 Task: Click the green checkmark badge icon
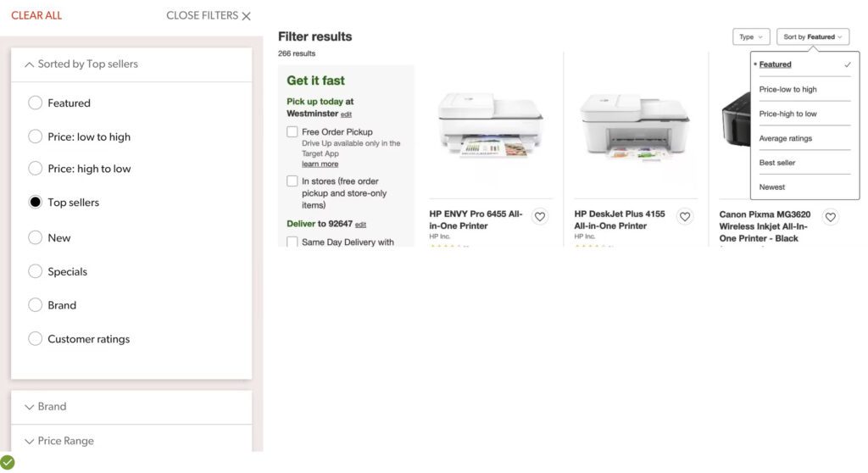click(x=8, y=462)
